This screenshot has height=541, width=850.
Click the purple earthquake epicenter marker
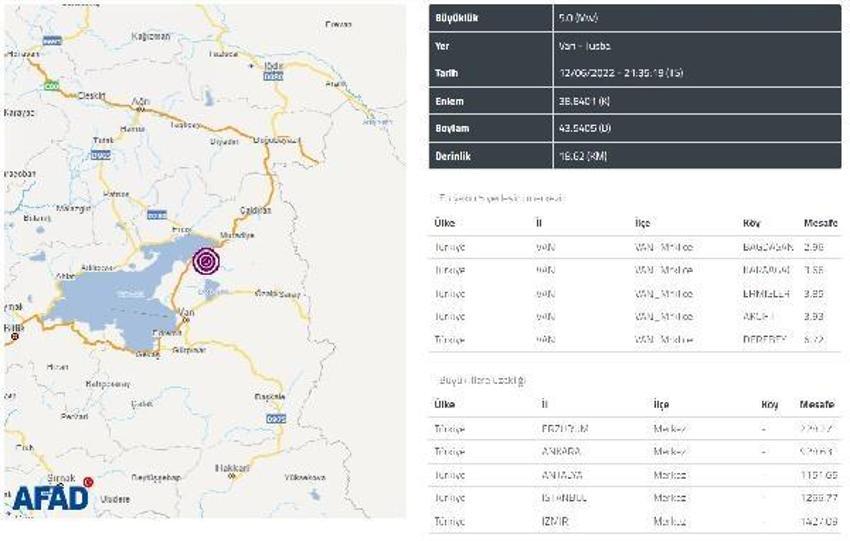click(207, 262)
